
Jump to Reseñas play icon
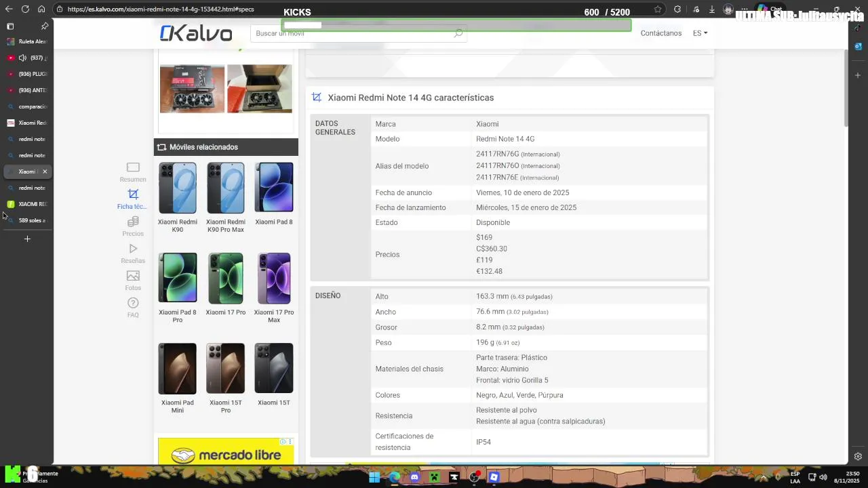[x=133, y=249]
